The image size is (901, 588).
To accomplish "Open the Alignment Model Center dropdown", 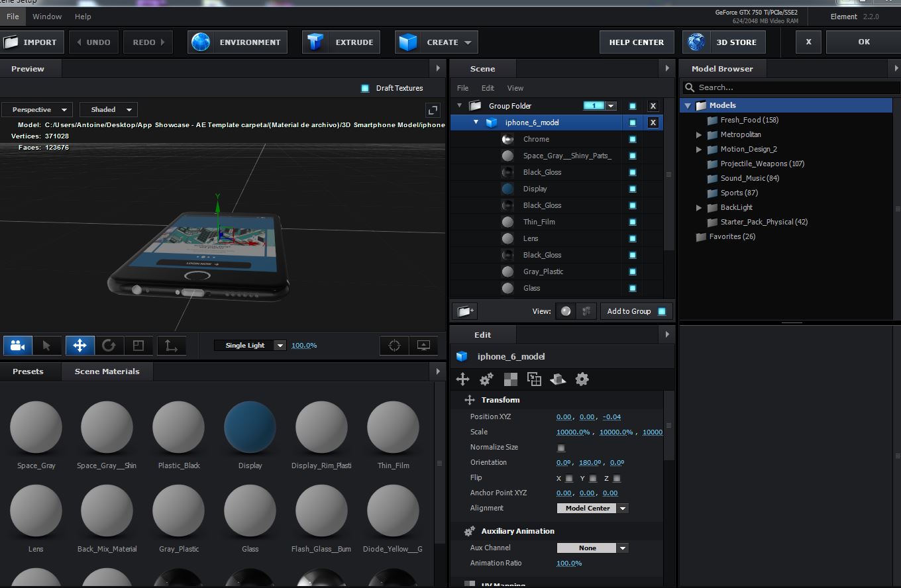I will tap(592, 509).
